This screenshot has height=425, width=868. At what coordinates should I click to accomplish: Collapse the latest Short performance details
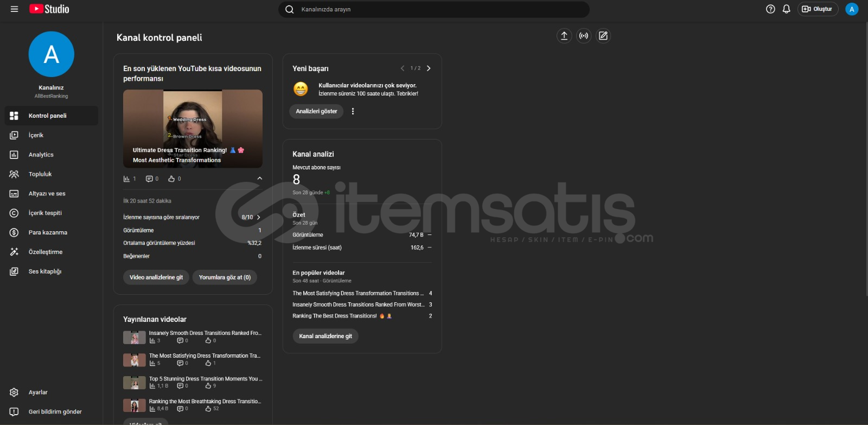(x=259, y=179)
